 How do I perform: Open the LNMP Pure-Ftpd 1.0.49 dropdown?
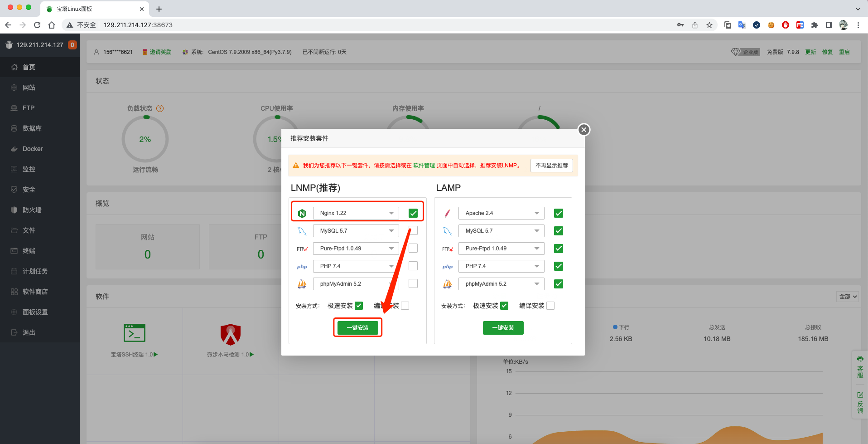click(x=356, y=249)
